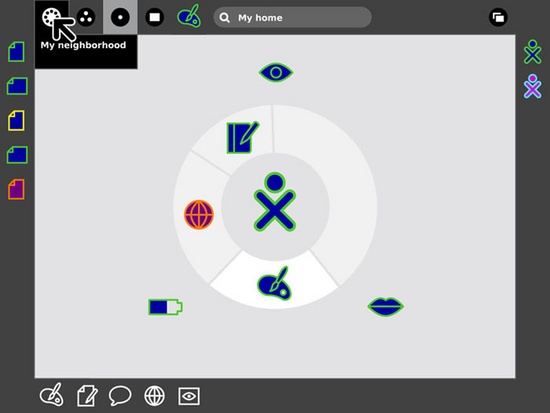
Task: Select the Home zoom view button
Action: coord(120,17)
